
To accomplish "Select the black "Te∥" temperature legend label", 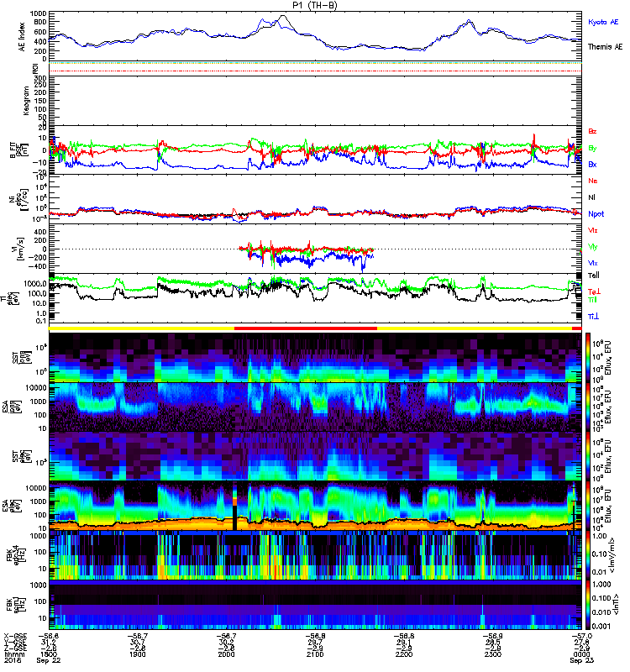I will click(x=593, y=276).
